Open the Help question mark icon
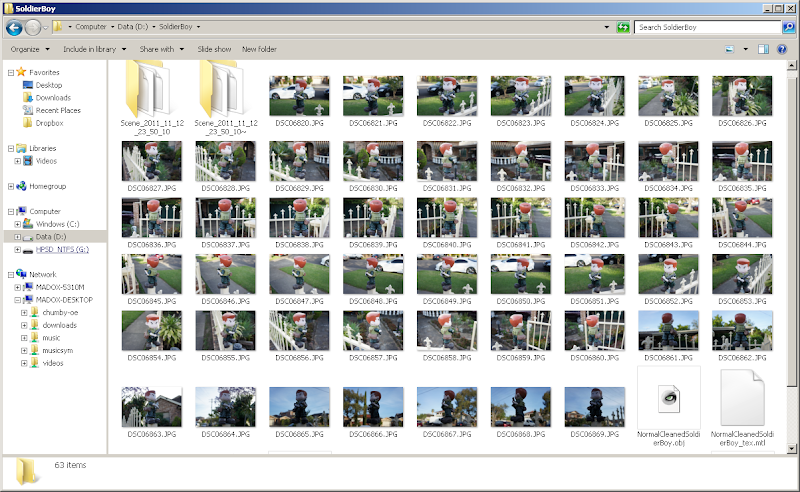This screenshot has width=800, height=492. 782,50
